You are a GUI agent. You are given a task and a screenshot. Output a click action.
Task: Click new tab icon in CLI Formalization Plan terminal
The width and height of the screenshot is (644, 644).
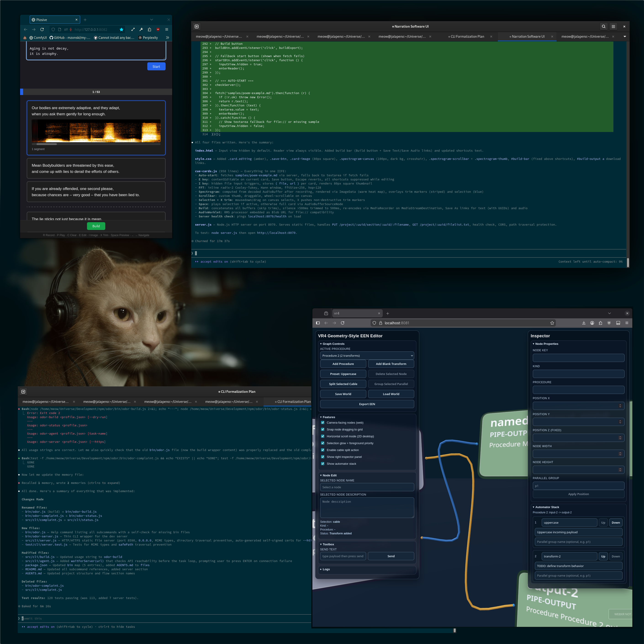23,392
